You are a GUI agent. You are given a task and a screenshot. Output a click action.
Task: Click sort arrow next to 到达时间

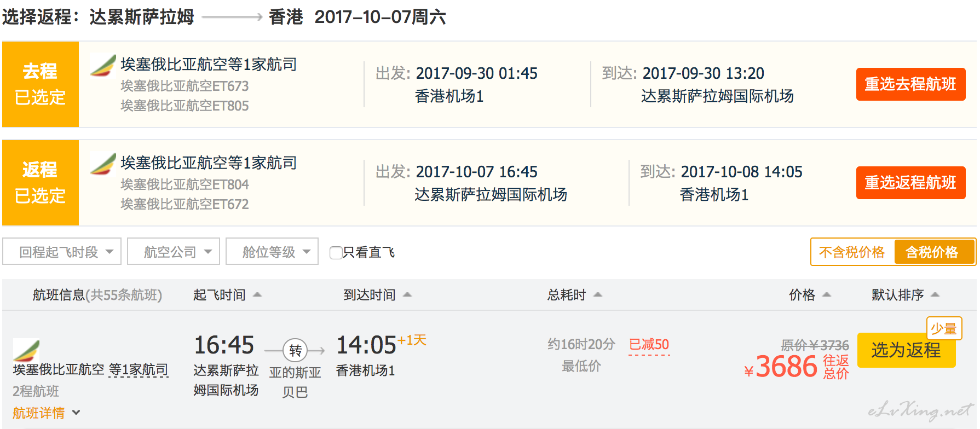407,295
